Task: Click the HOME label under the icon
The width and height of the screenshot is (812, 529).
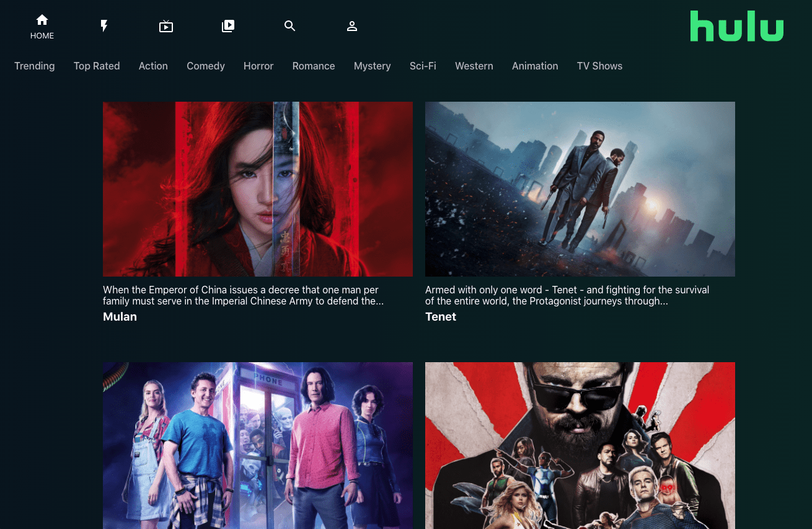Action: point(42,36)
